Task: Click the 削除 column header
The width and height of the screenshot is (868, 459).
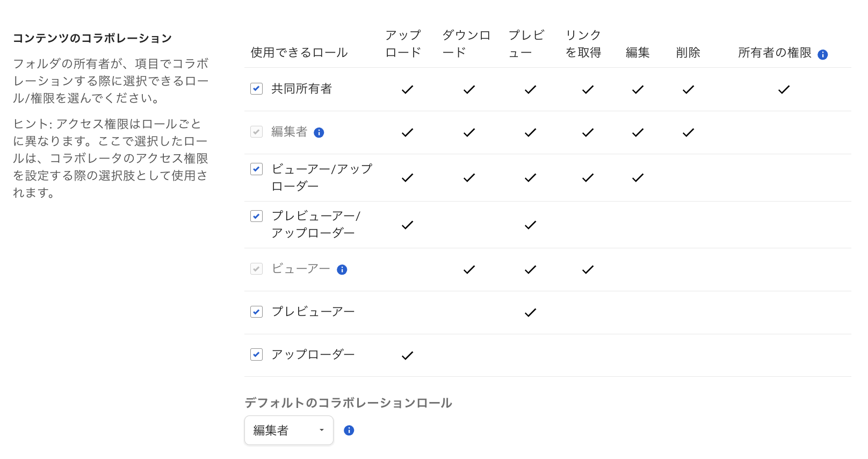Action: (688, 53)
